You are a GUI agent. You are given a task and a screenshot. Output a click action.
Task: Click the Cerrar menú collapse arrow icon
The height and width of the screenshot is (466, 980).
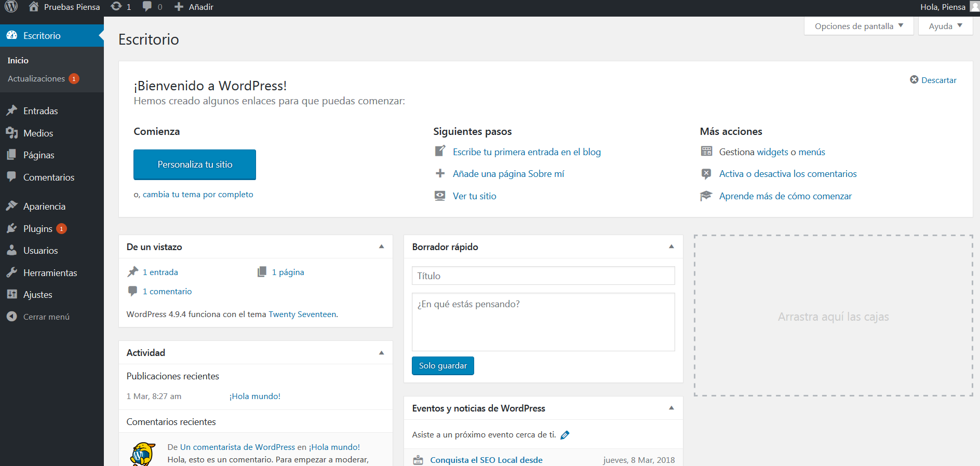[12, 316]
